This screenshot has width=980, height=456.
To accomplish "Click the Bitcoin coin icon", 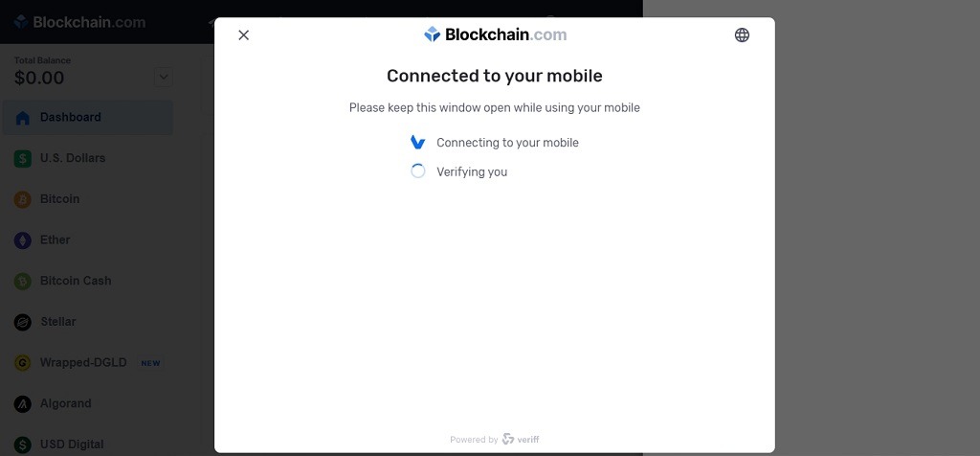I will [x=23, y=199].
